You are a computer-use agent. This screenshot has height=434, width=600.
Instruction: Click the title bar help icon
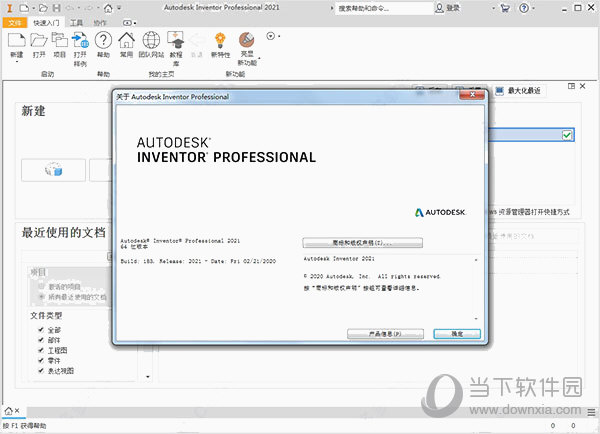coord(524,8)
